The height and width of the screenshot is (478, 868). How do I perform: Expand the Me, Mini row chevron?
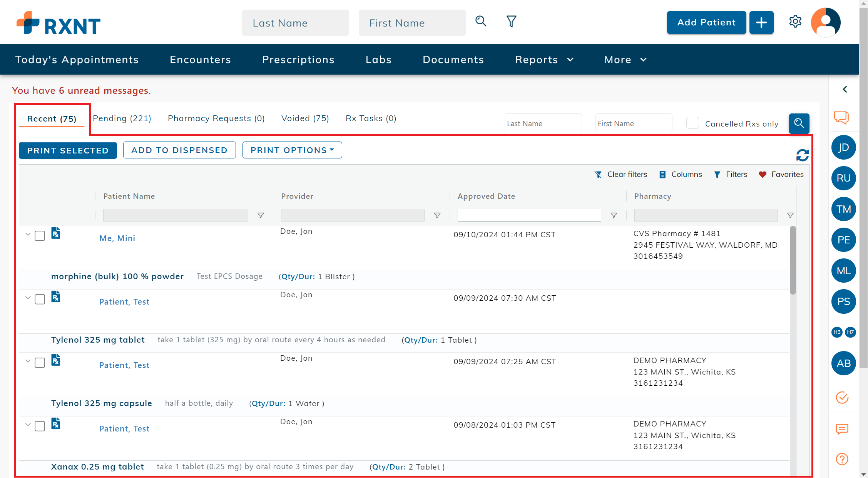[28, 234]
